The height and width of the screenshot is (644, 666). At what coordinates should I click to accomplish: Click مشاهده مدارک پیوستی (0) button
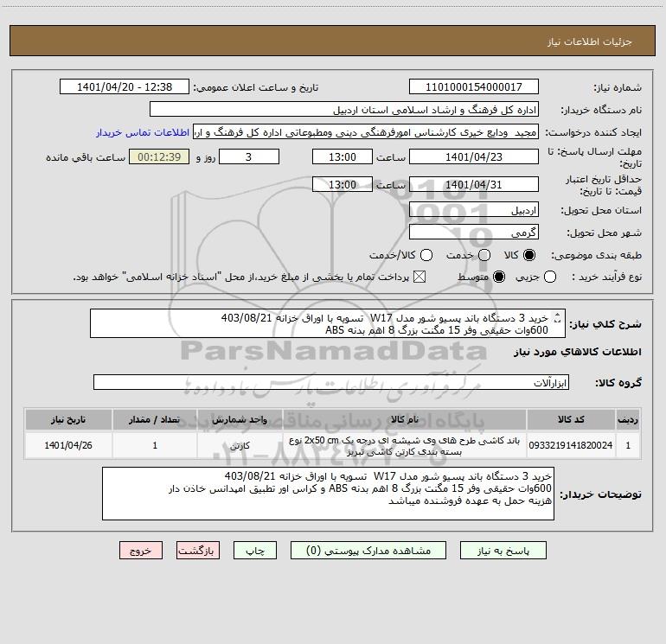368,551
